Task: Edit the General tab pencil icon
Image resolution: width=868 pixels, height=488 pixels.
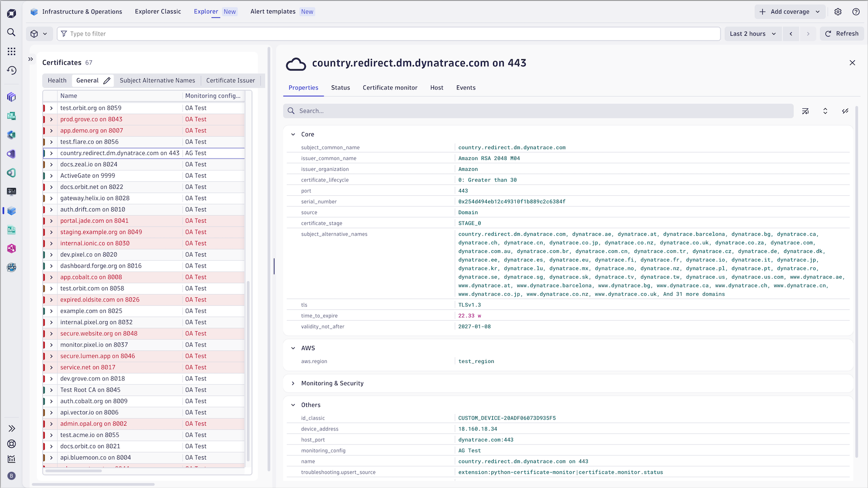Action: pyautogui.click(x=107, y=80)
